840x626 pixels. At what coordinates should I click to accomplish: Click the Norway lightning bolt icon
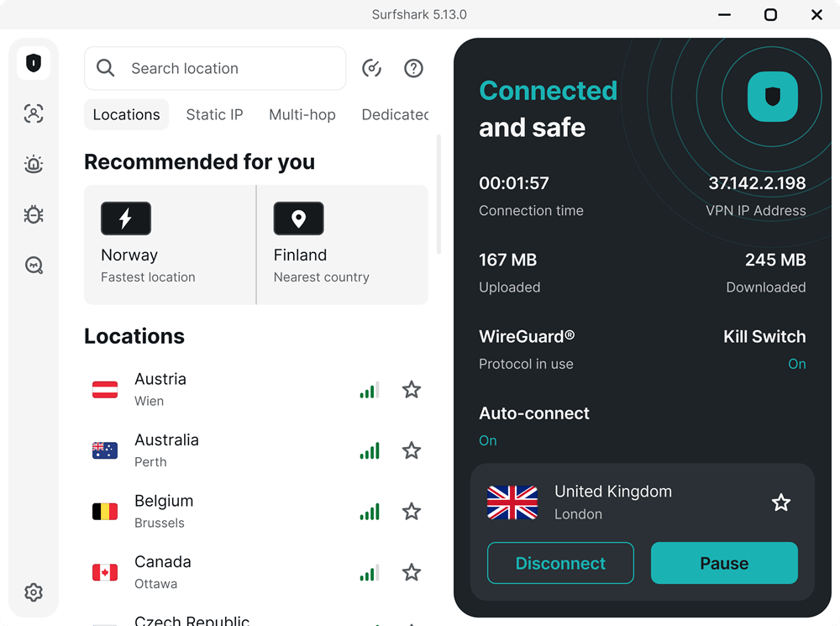(126, 218)
